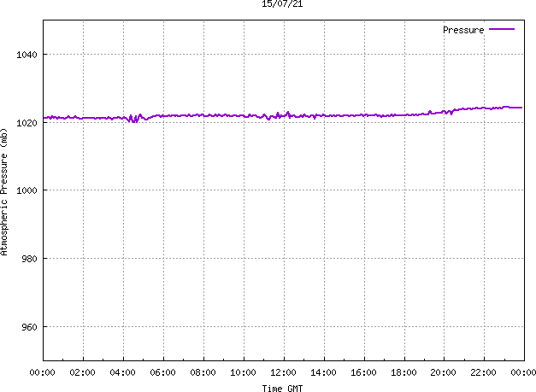Image resolution: width=536 pixels, height=392 pixels.
Task: Click the pressure spike near 12:00
Action: click(x=287, y=114)
